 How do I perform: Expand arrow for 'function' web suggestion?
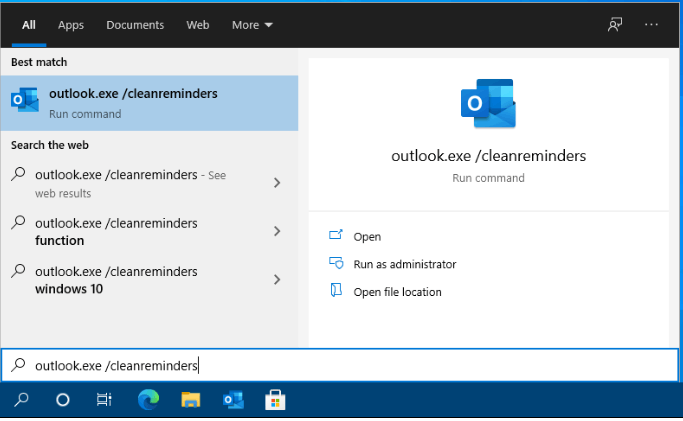277,231
